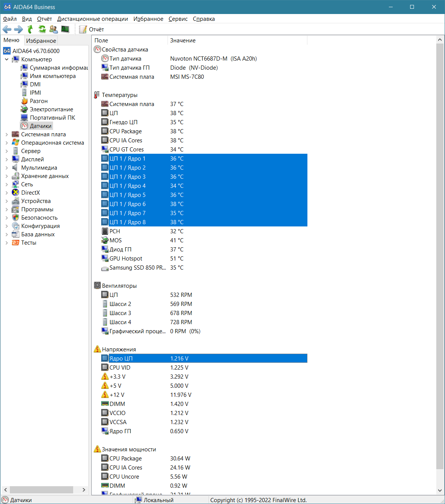
Task: Expand the Тесты tree node
Action: coord(6,243)
